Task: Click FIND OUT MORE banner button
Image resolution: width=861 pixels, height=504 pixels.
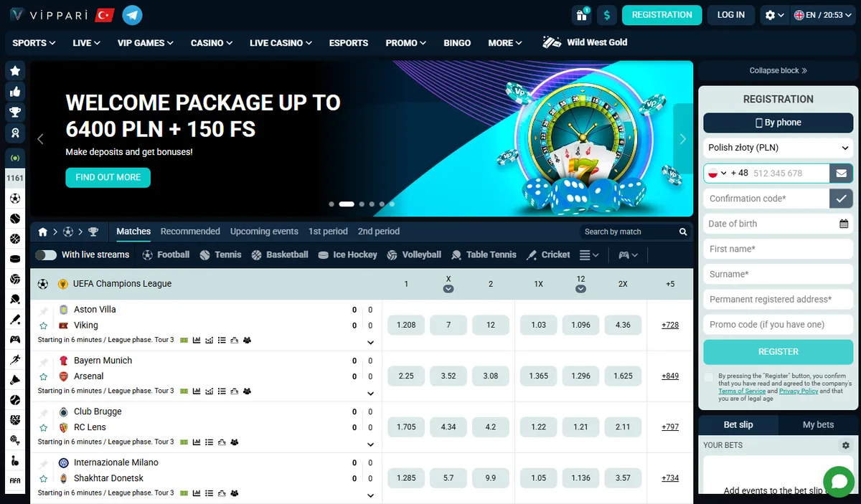Action: (x=108, y=177)
